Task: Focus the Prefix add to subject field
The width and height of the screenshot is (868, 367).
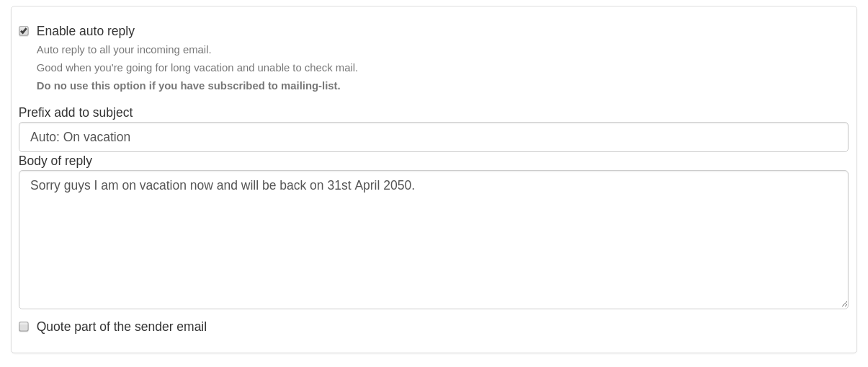Action: coord(432,137)
